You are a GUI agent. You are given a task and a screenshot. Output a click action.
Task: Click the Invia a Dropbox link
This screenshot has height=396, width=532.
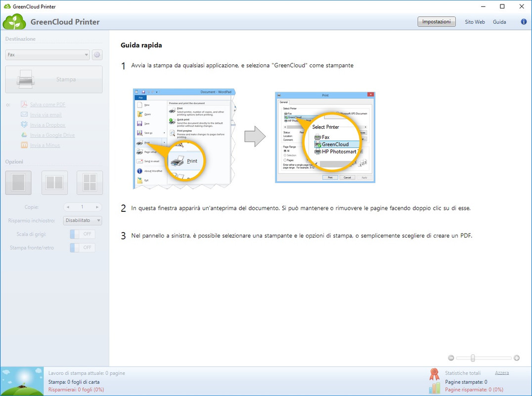pos(47,125)
